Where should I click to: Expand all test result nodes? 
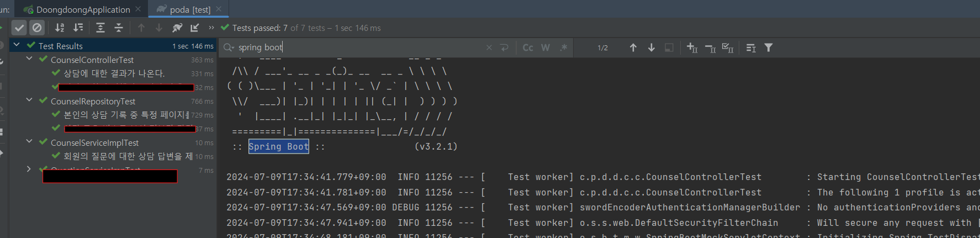pos(100,28)
